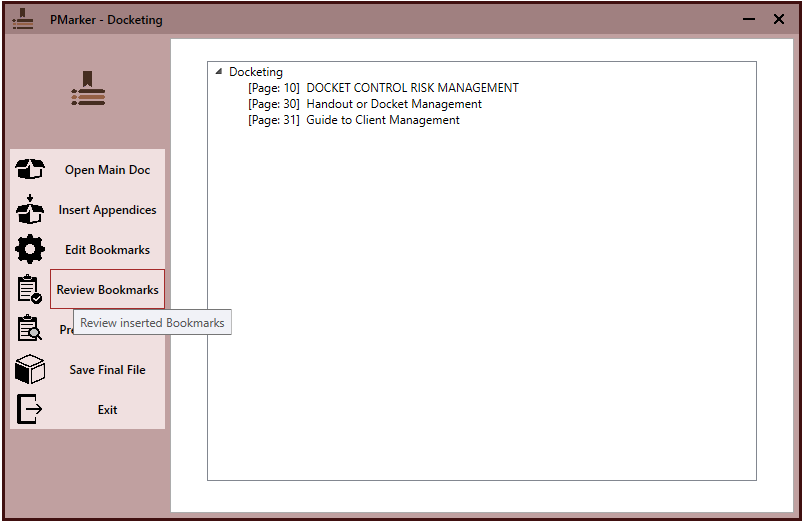
Task: Click the Preview clipboard-magnifier icon
Action: pos(30,329)
